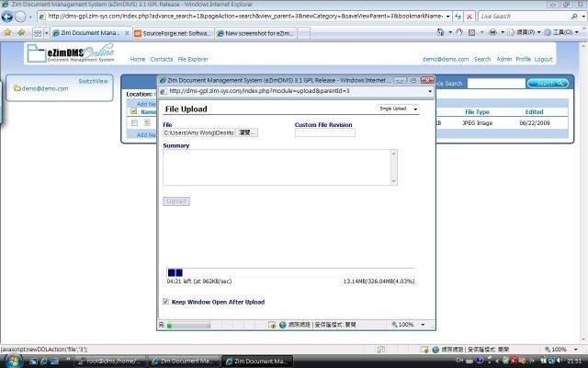Screen dimensions: 588x368
Task: Click the File Type column header
Action: point(477,112)
